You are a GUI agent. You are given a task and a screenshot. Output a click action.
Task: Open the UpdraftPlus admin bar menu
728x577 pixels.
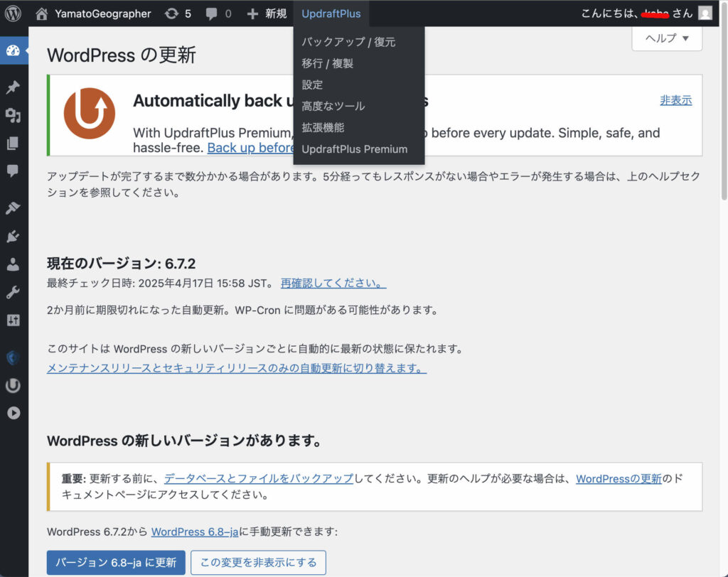[331, 14]
